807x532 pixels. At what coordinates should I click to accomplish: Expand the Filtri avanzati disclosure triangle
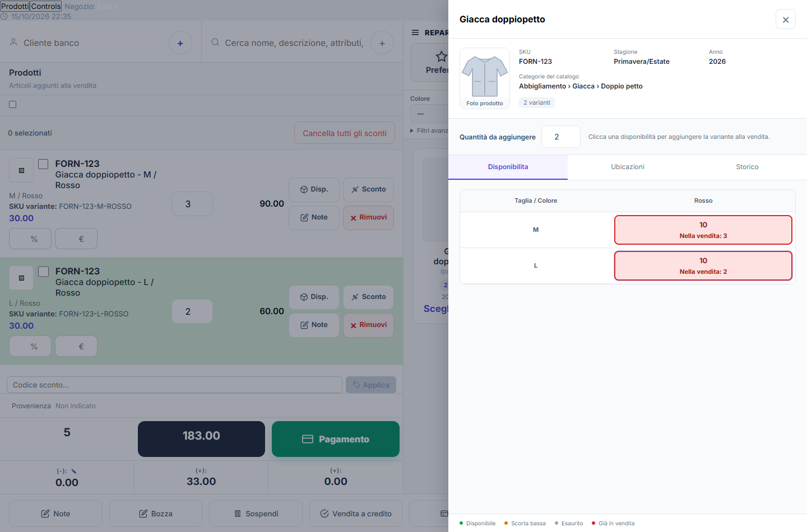pyautogui.click(x=412, y=130)
